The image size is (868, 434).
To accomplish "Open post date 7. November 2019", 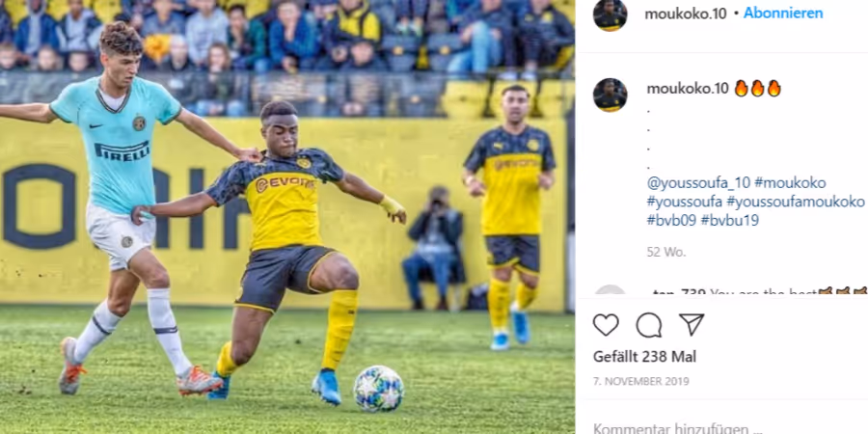I will tap(641, 381).
